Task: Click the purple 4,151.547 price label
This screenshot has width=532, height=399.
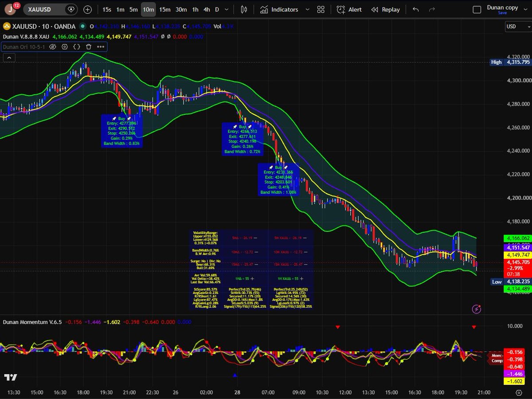Action: pyautogui.click(x=518, y=247)
